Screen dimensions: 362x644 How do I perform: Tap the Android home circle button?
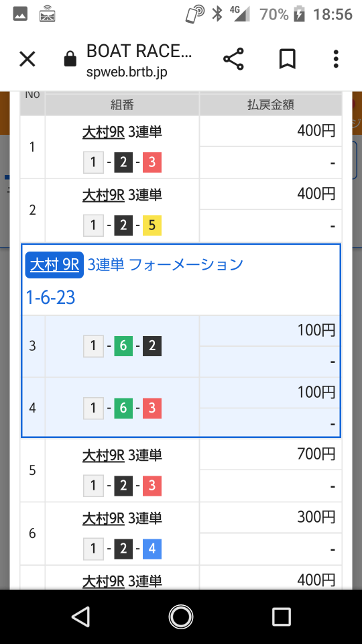[181, 616]
